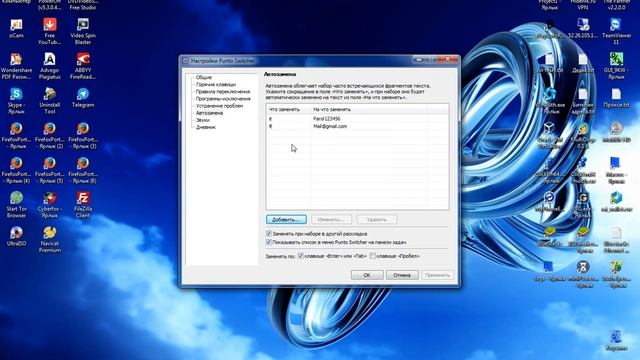
Task: Select the Cyberfox shortcut icon
Action: click(x=50, y=205)
